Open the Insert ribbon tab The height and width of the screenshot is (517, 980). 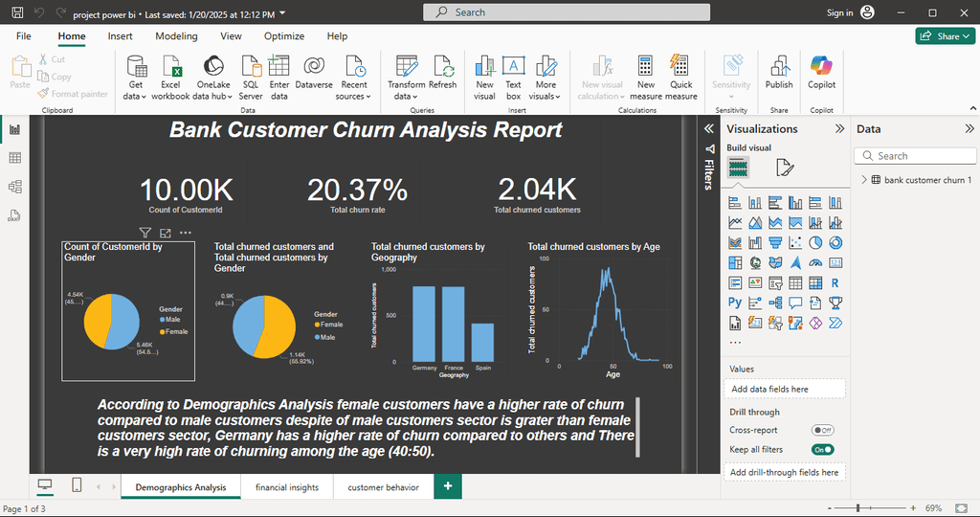tap(120, 36)
